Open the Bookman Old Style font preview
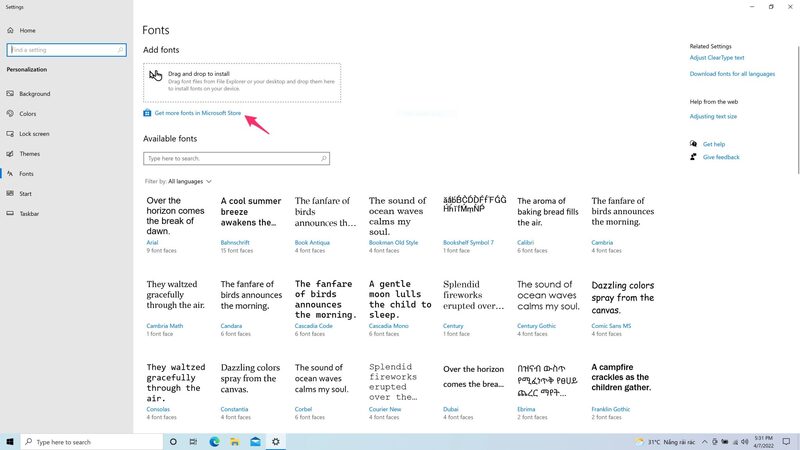 398,224
